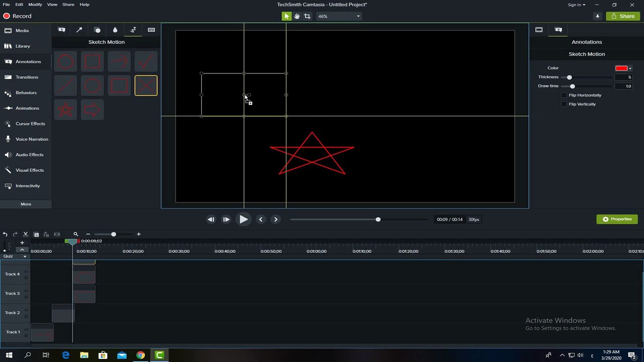Click the Thickness value field
Viewport: 644px width, 362px height.
(x=623, y=77)
